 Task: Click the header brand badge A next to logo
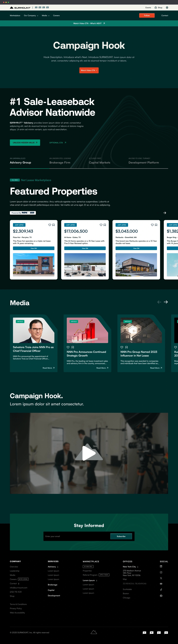point(36,8)
